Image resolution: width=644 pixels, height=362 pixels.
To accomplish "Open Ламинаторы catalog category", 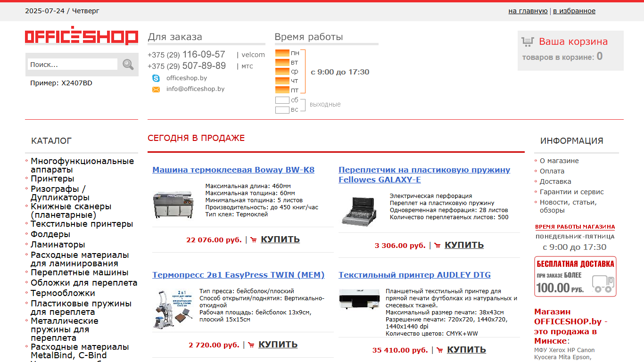I will click(x=58, y=245).
